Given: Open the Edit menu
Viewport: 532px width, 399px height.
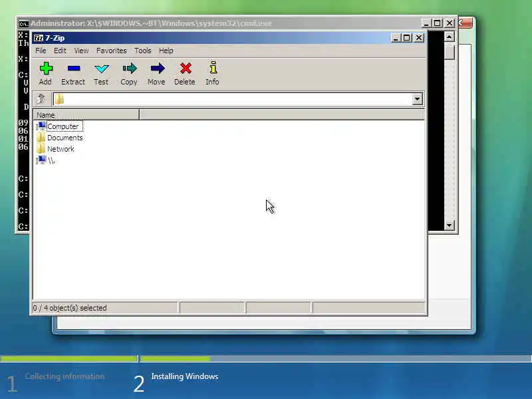Looking at the screenshot, I should tap(60, 51).
